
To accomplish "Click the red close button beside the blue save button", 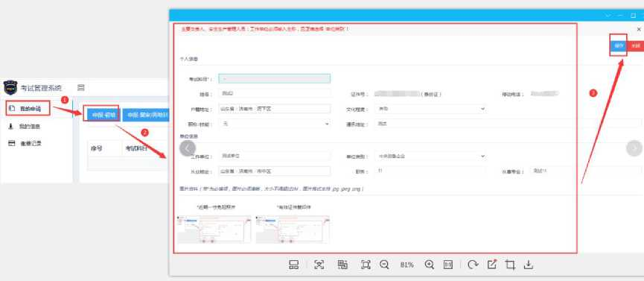I will (635, 45).
